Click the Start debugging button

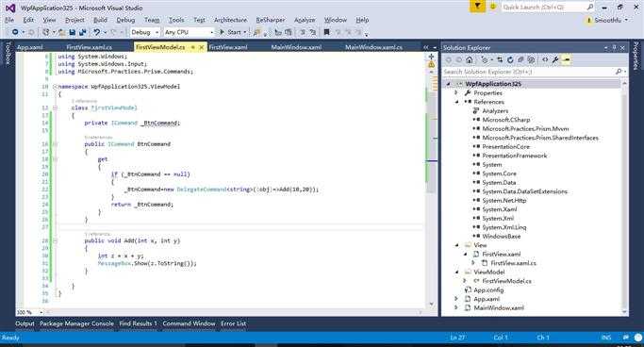[233, 32]
